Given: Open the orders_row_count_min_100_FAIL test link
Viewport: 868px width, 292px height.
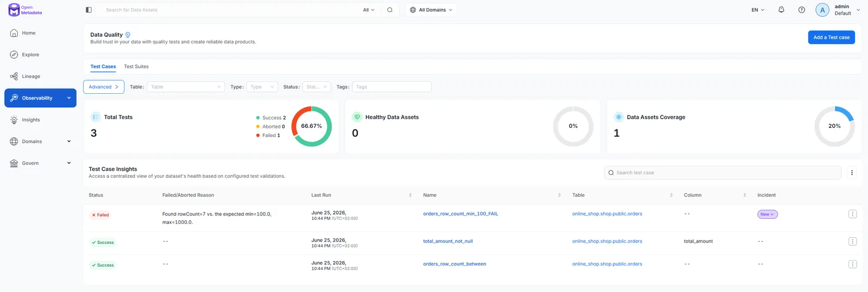Looking at the screenshot, I should (461, 214).
